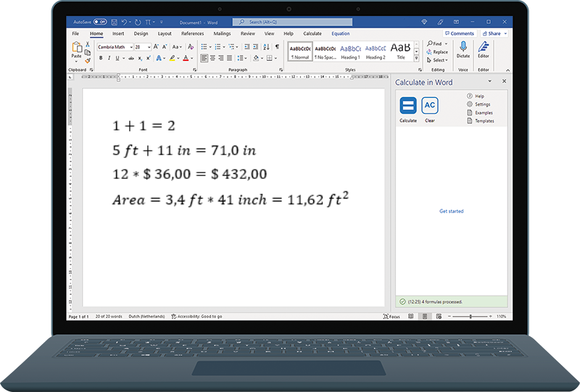Screen dimensions: 580x392
Task: Click the Get started link
Action: [451, 212]
